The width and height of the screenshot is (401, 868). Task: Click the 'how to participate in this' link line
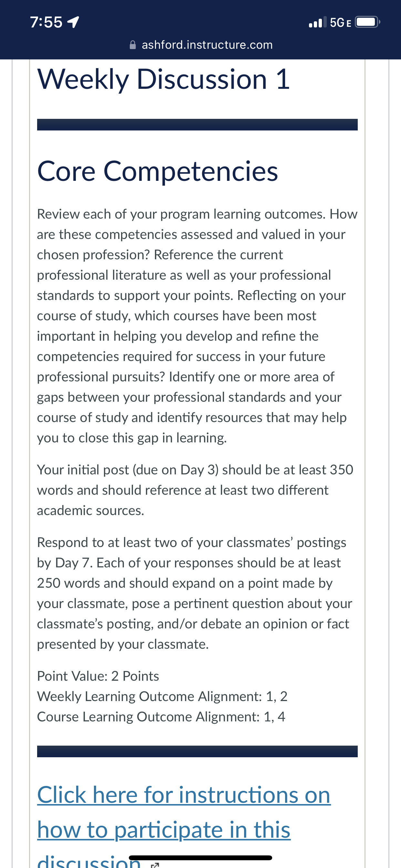pos(164,830)
